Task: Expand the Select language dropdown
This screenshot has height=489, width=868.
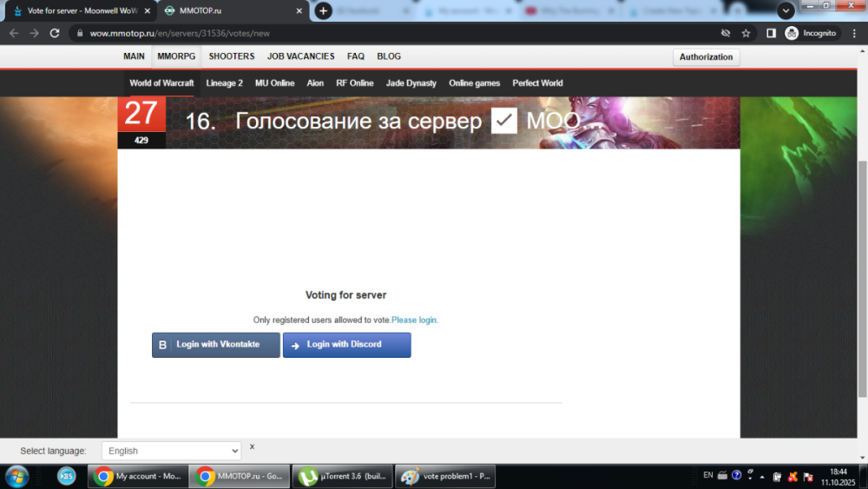Action: 171,451
